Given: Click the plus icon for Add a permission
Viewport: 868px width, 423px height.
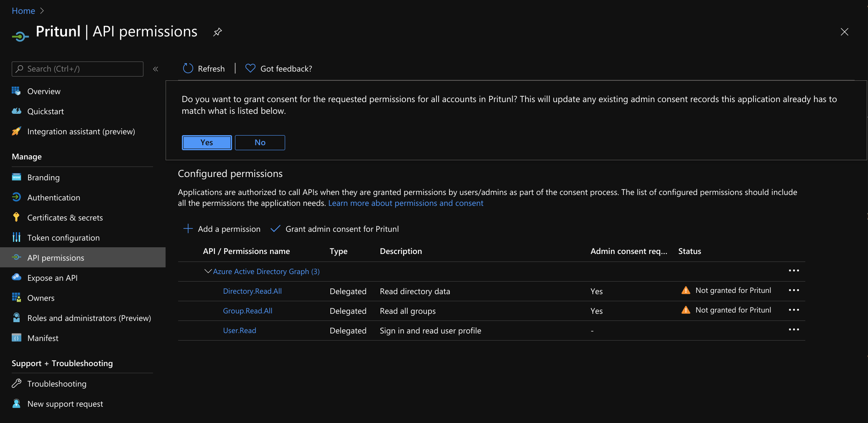Looking at the screenshot, I should point(188,228).
